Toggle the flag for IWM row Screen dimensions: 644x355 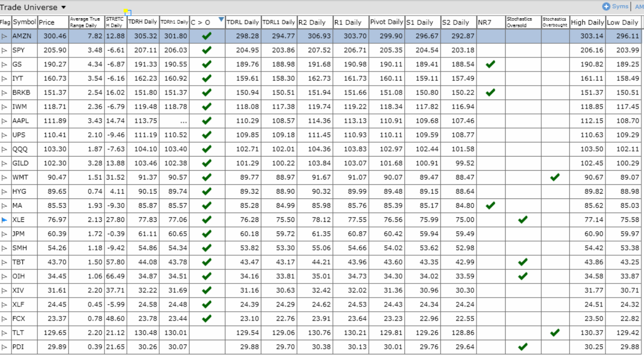coord(4,107)
